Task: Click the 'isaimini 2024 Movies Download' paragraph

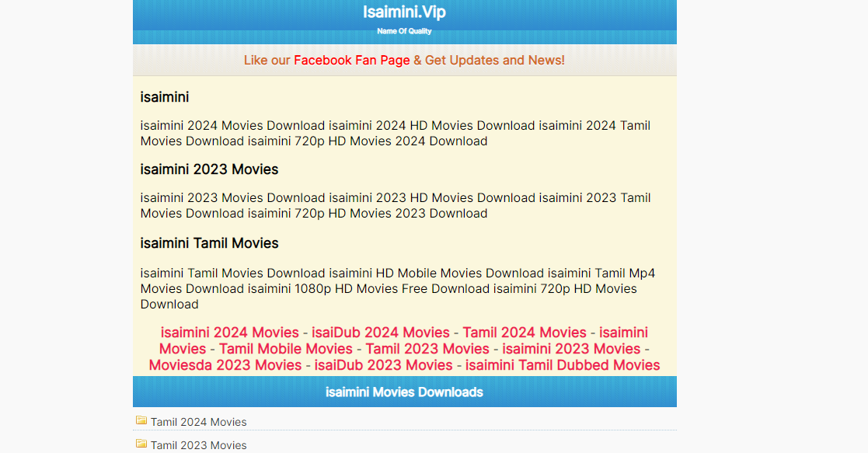Action: click(396, 134)
